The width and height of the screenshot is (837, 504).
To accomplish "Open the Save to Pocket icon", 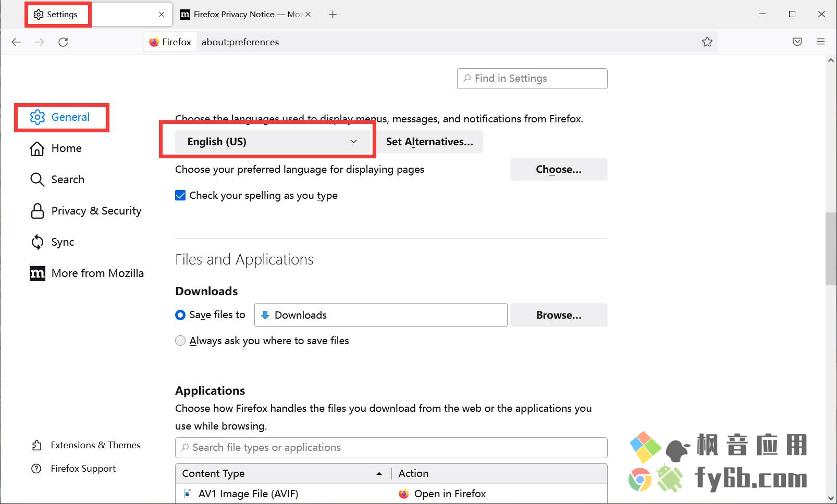I will (797, 42).
